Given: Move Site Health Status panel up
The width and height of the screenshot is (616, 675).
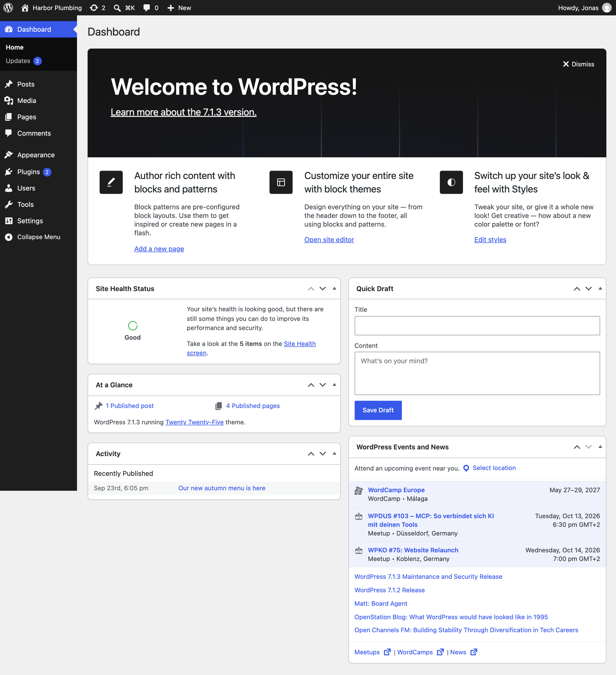Looking at the screenshot, I should click(x=311, y=289).
